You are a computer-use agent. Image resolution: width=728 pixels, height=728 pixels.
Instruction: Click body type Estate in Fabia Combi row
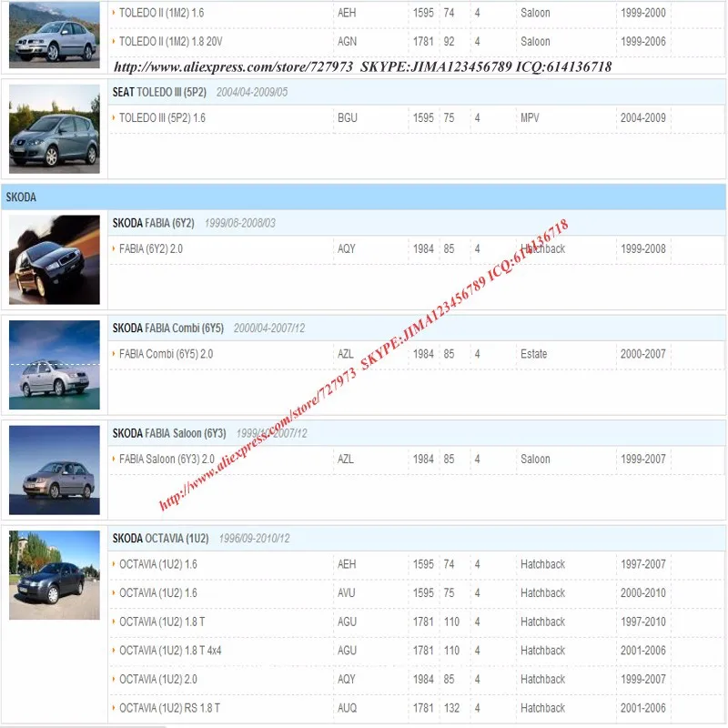pos(534,354)
